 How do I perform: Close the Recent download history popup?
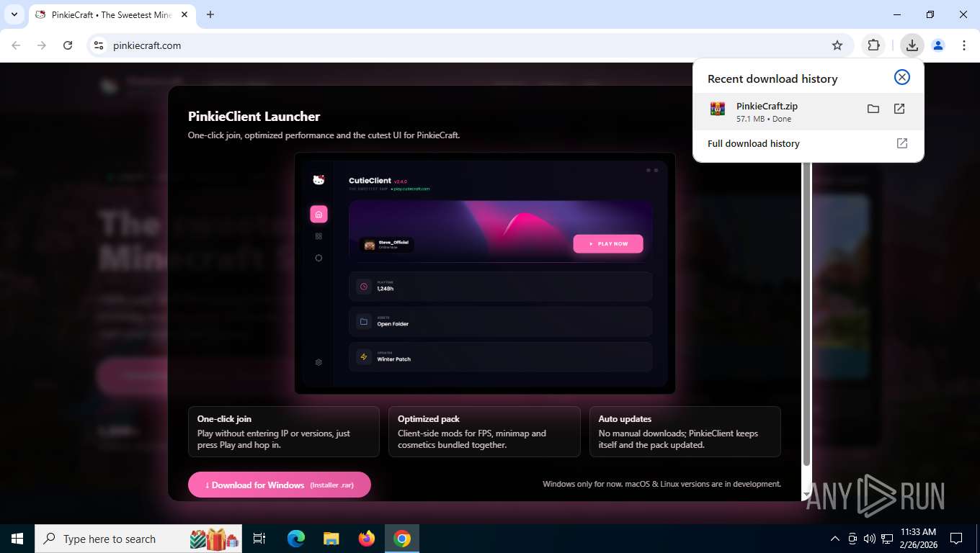point(901,78)
